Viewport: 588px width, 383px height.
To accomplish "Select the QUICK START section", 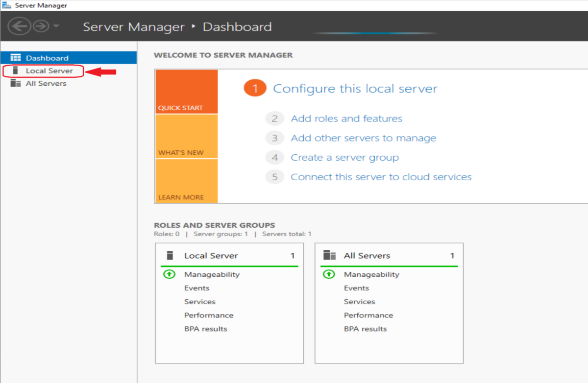I will pyautogui.click(x=186, y=93).
